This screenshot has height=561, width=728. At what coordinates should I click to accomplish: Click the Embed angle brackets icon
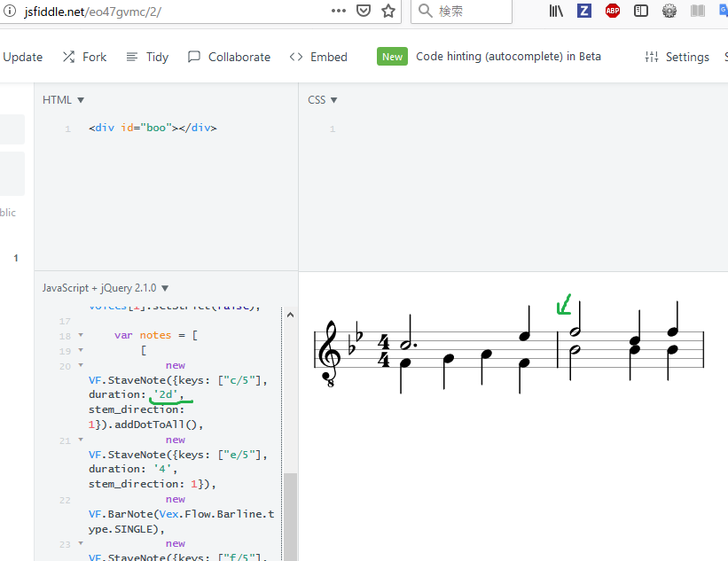tap(296, 57)
